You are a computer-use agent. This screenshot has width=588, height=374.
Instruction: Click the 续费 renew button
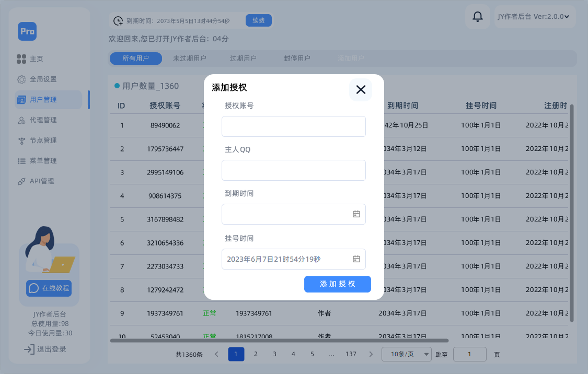258,20
